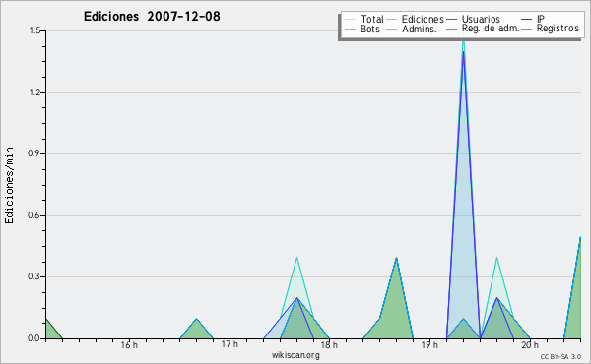Click the "16 h" x-axis label
591x364 pixels.
pos(129,345)
